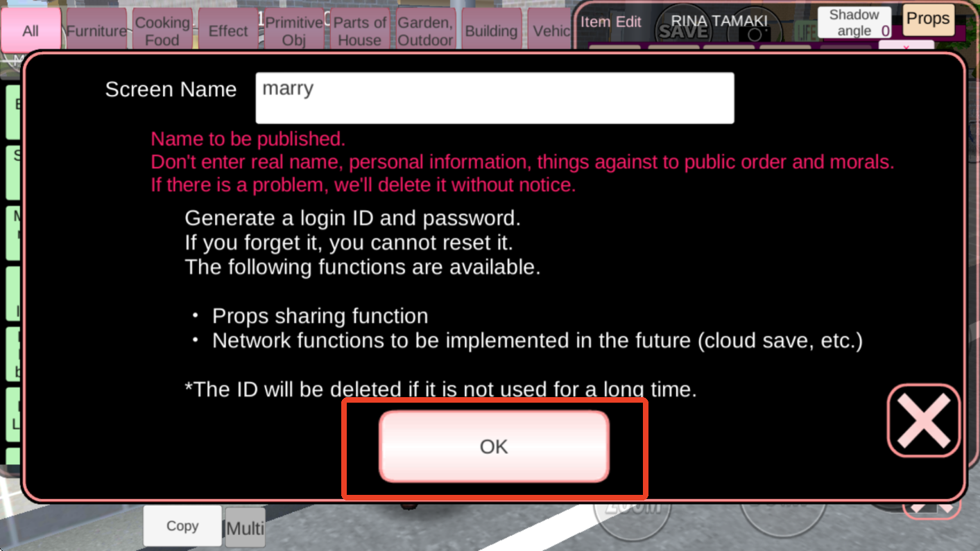Screen dimensions: 980x551
Task: Confirm with the OK button
Action: click(494, 446)
